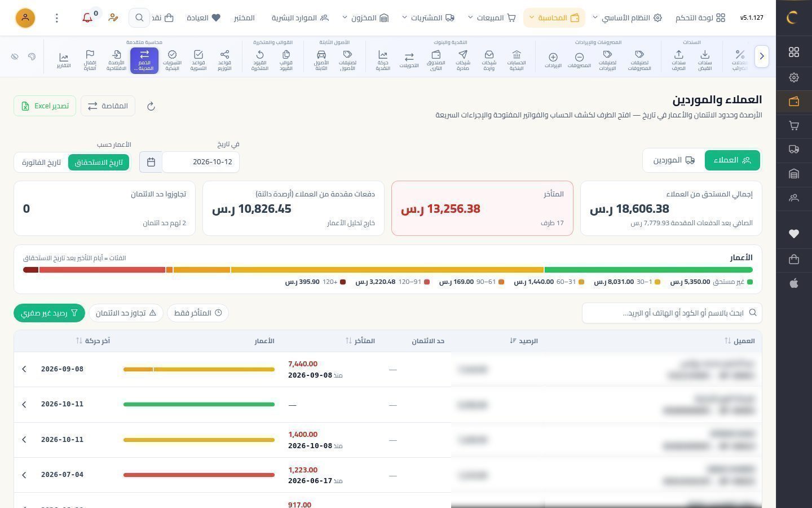Click the customer search field
The image size is (812, 508).
(x=672, y=313)
